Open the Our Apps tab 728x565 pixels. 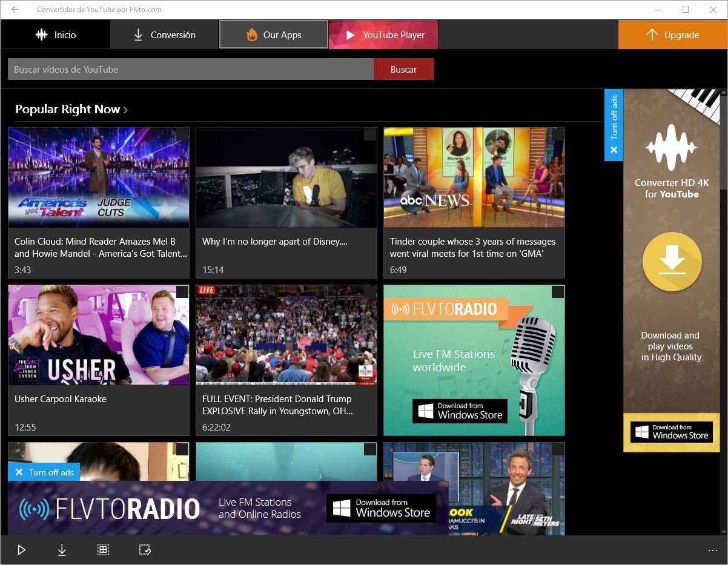tap(274, 35)
